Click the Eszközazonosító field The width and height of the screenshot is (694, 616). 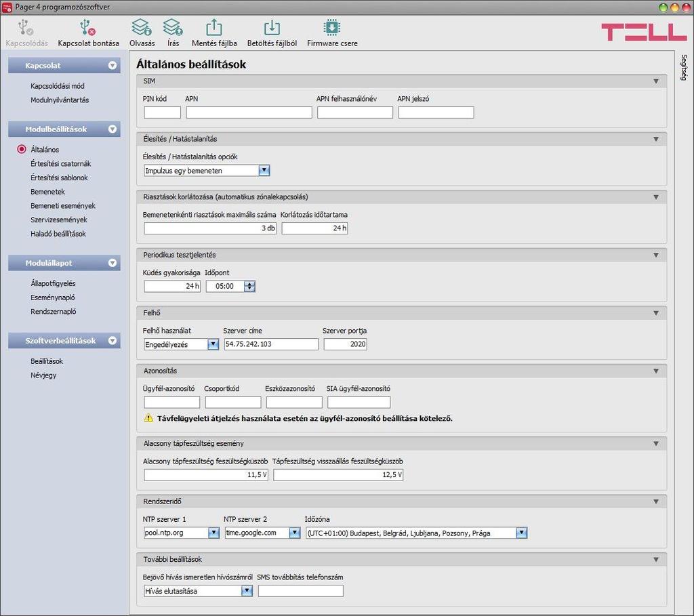point(294,403)
